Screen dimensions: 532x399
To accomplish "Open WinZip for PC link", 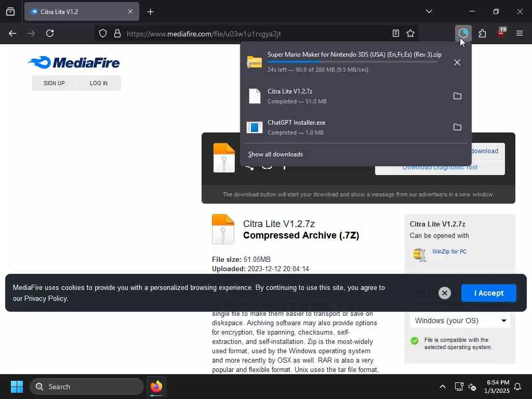I will pos(449,251).
